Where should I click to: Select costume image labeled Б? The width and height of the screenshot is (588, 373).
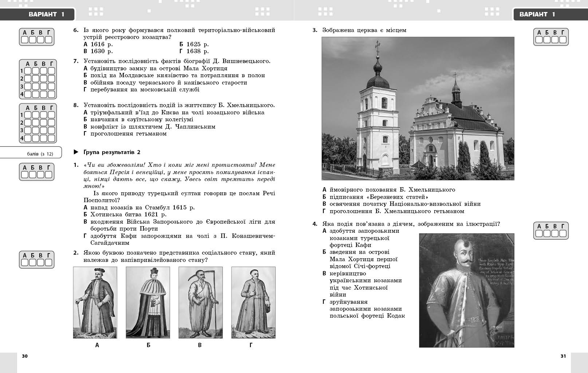(x=148, y=302)
